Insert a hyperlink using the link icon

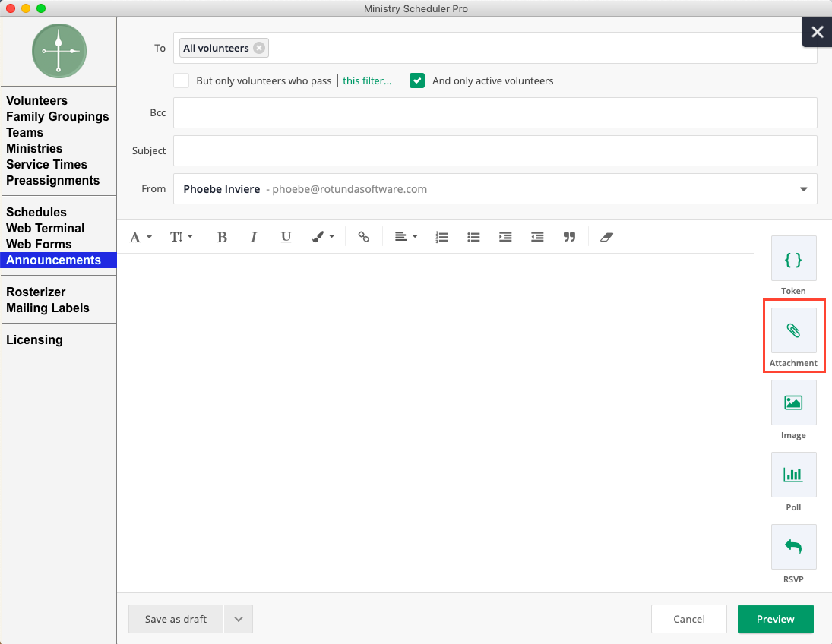[363, 236]
